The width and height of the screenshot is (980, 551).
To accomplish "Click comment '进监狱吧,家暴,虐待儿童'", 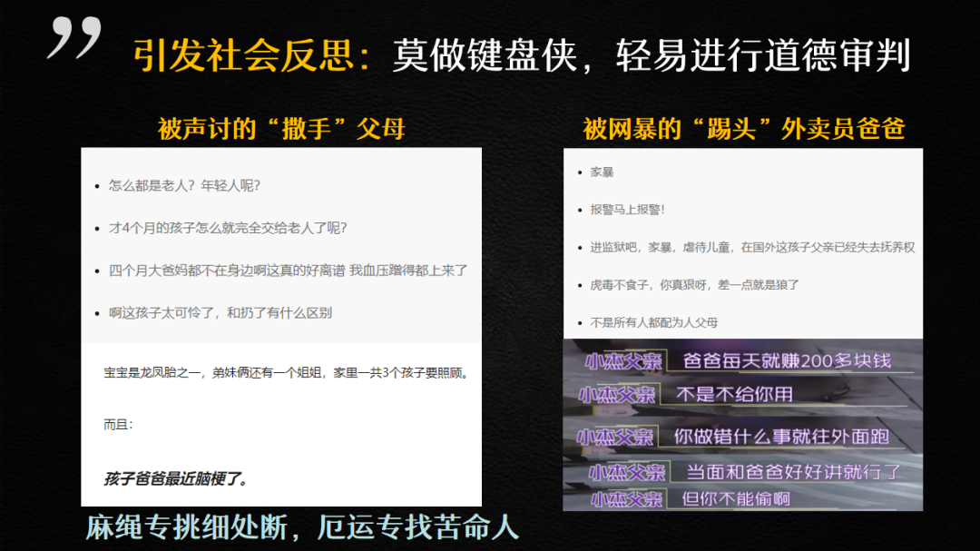I will (660, 247).
